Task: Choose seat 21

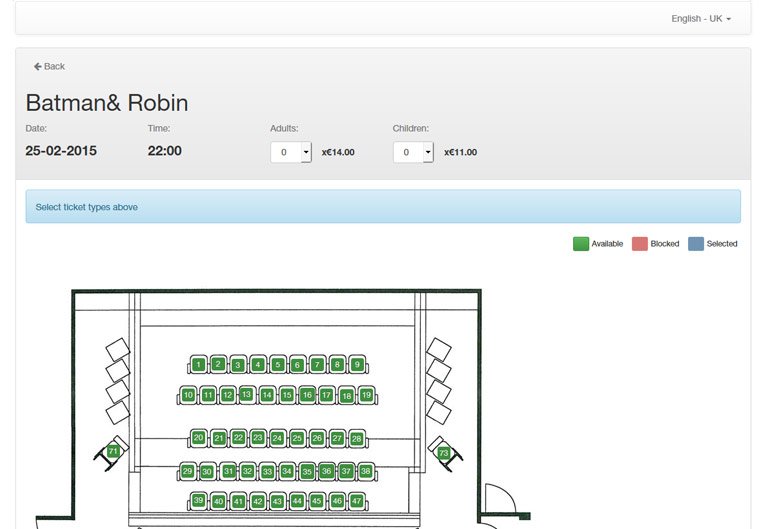Action: pos(219,438)
